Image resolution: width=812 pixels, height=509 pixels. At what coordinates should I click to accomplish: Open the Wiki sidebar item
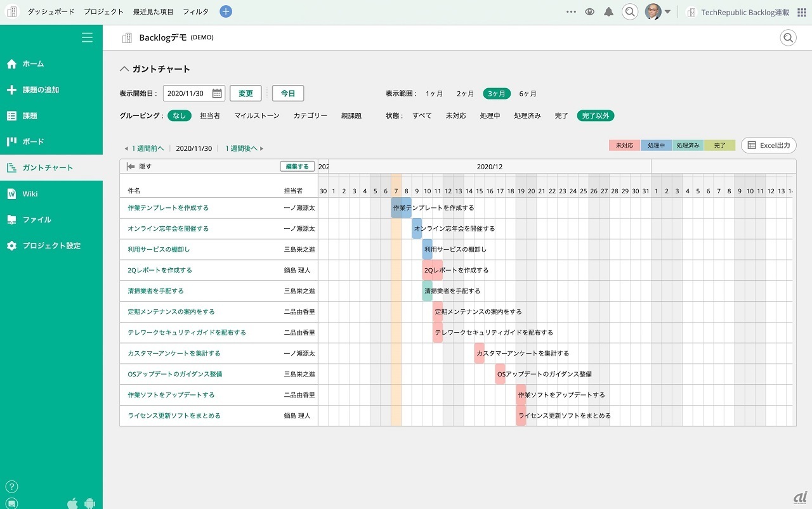tap(30, 193)
